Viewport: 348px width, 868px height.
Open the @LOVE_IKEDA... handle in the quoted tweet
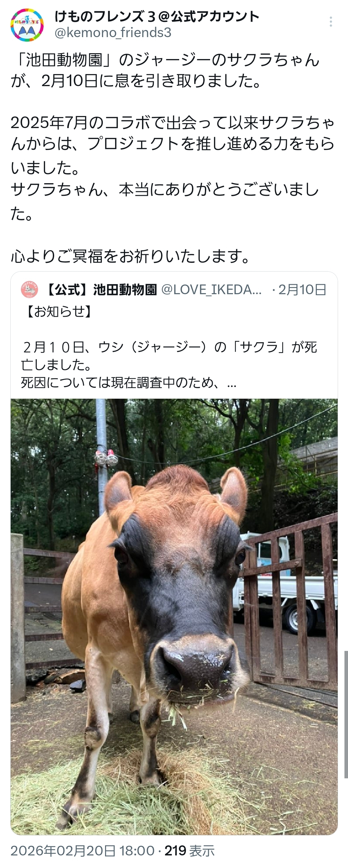pos(212,289)
